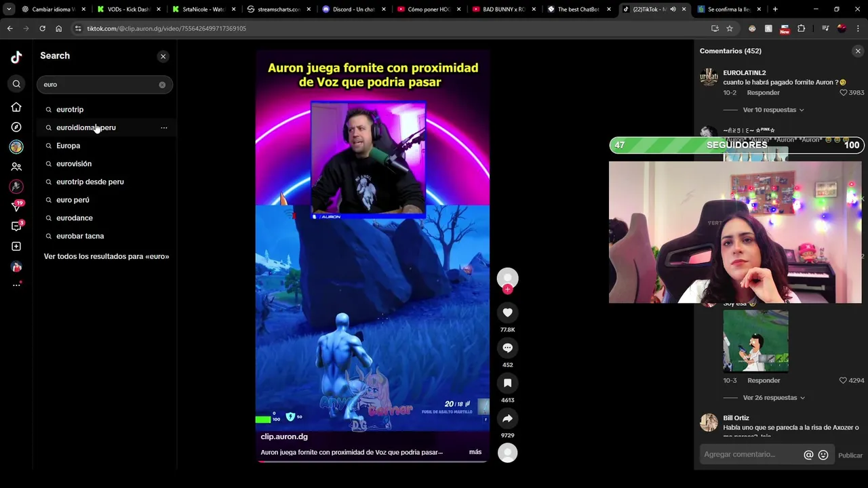Screen dimensions: 868x488
Task: Reply to EUROLATINL2 comment
Action: pos(763,93)
